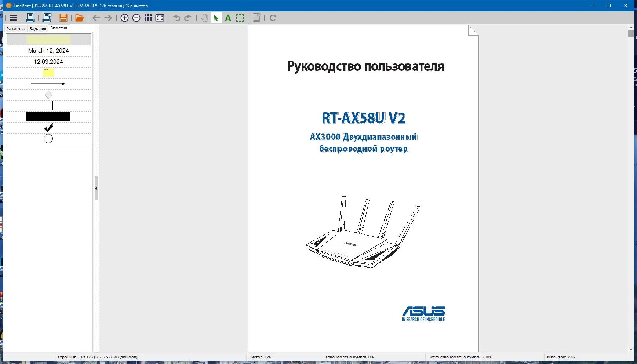Select the circle shape stamp

[48, 139]
